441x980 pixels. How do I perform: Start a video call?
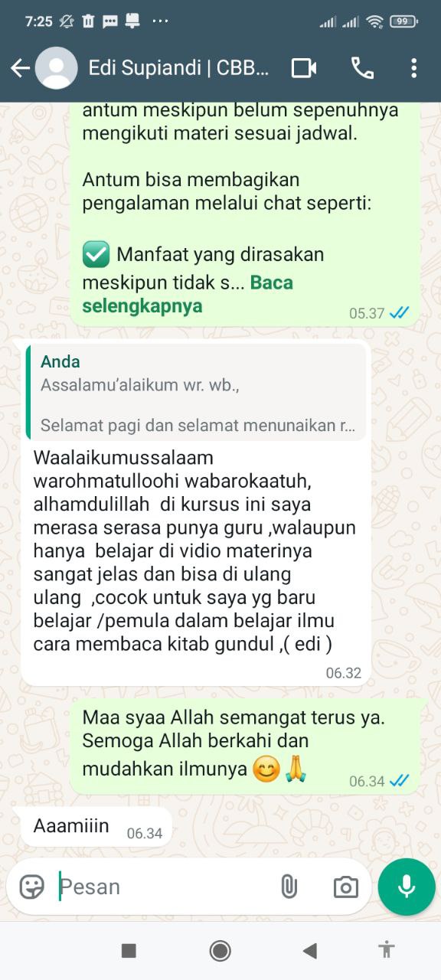(304, 68)
